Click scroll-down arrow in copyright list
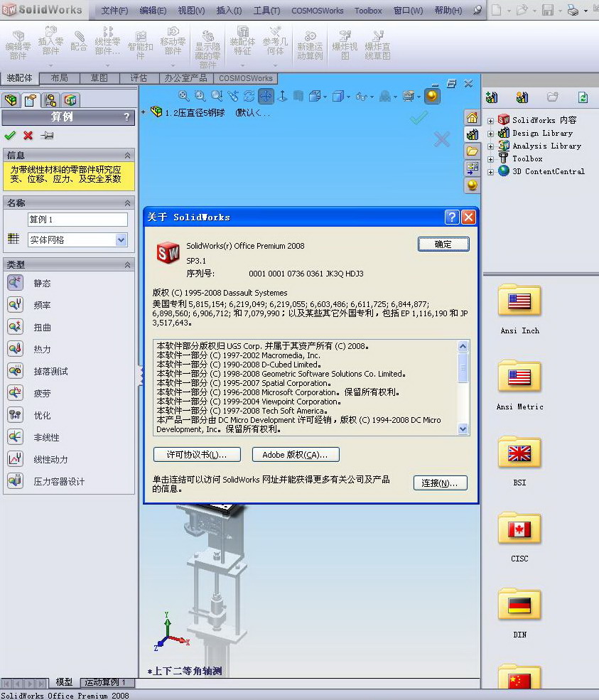 [x=463, y=429]
